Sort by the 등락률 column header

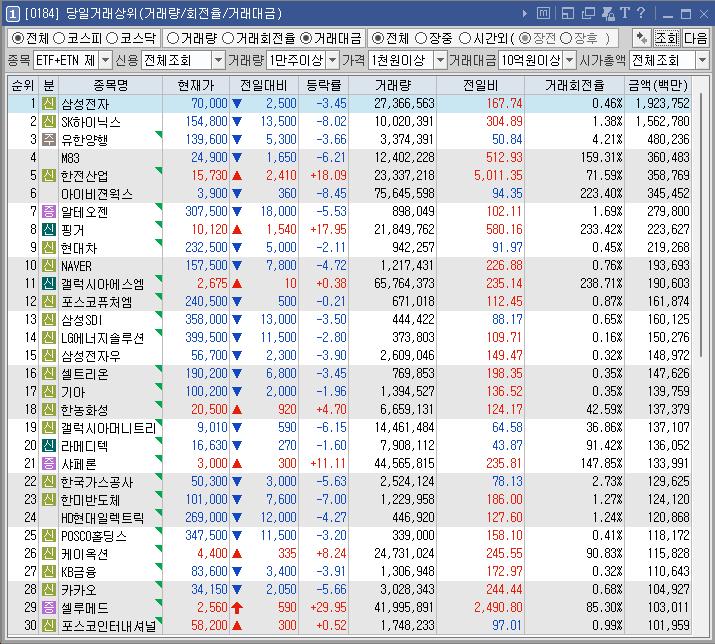pyautogui.click(x=323, y=85)
